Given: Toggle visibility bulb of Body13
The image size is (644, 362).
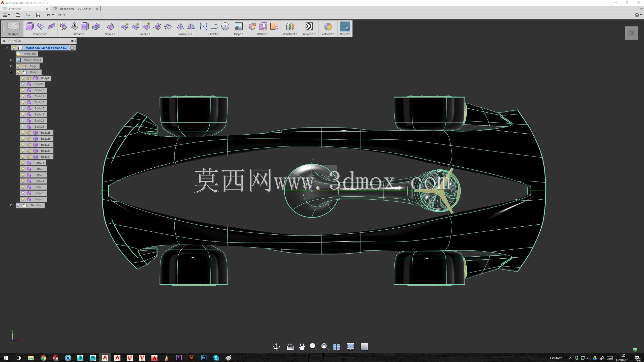Looking at the screenshot, I should [x=23, y=90].
